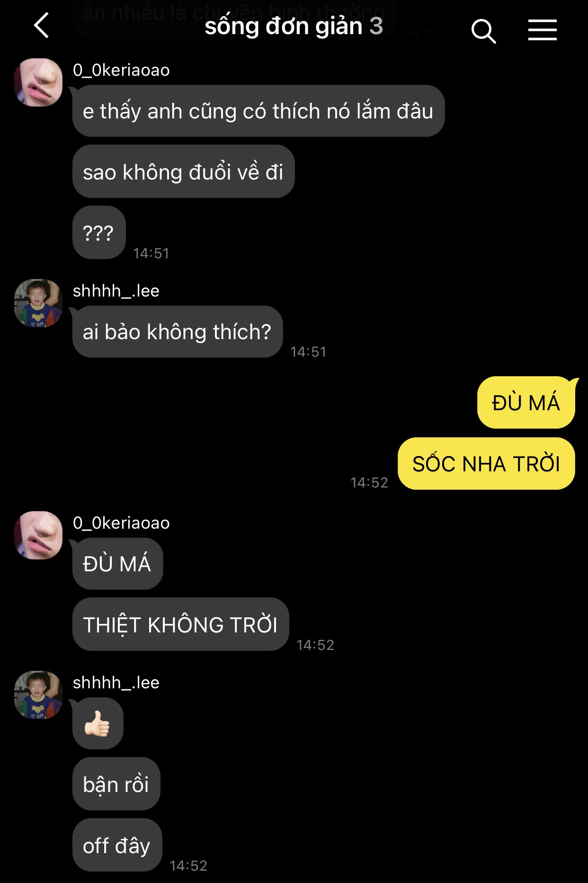The height and width of the screenshot is (883, 588).
Task: Tap 0_0keriaoao's avatar next to 'ĐÙ MÁ'
Action: pyautogui.click(x=38, y=535)
